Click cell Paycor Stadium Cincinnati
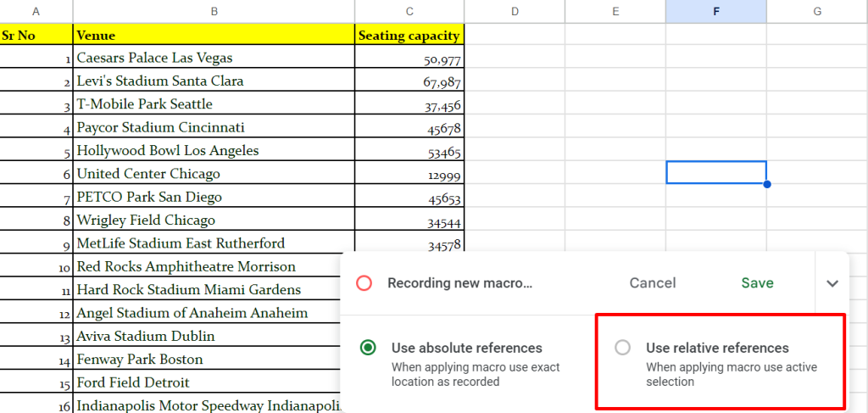868x413 pixels. coord(214,126)
